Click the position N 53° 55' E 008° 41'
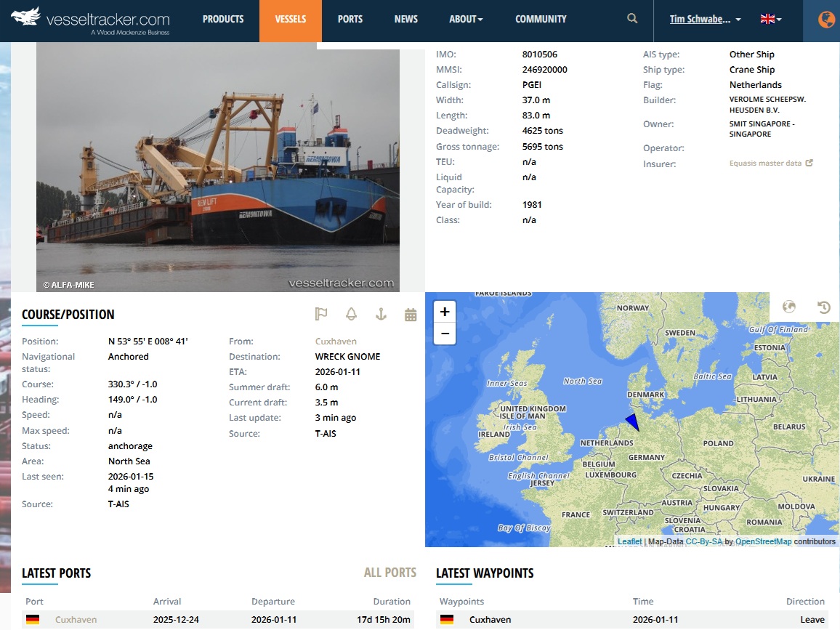 pos(148,342)
